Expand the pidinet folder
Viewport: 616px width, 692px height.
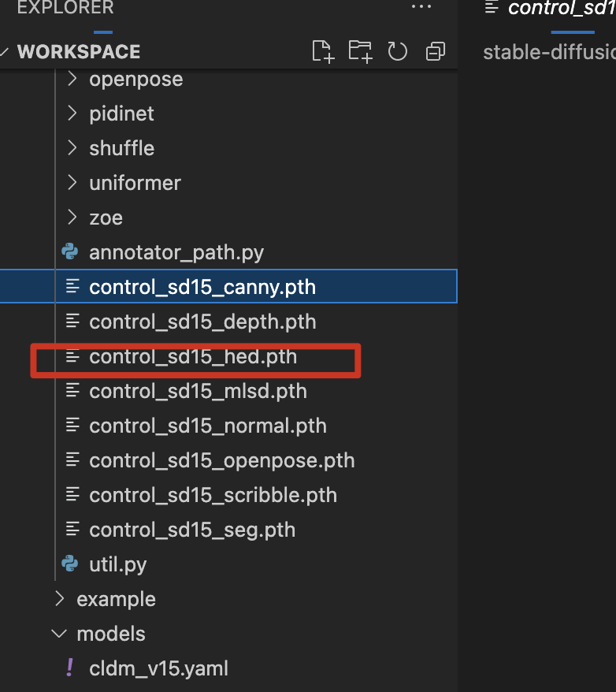click(72, 113)
